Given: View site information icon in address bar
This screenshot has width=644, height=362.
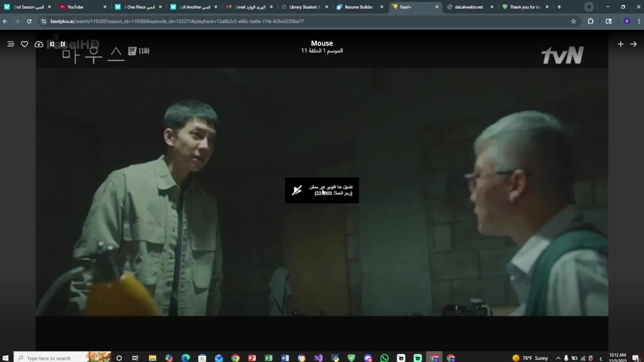Looking at the screenshot, I should [44, 21].
